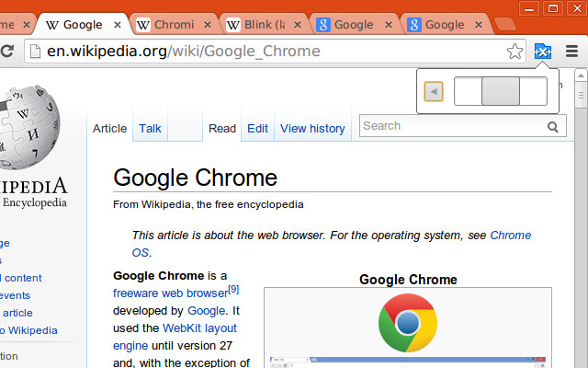Follow the Google link in article text
This screenshot has height=368, width=588.
click(x=206, y=311)
